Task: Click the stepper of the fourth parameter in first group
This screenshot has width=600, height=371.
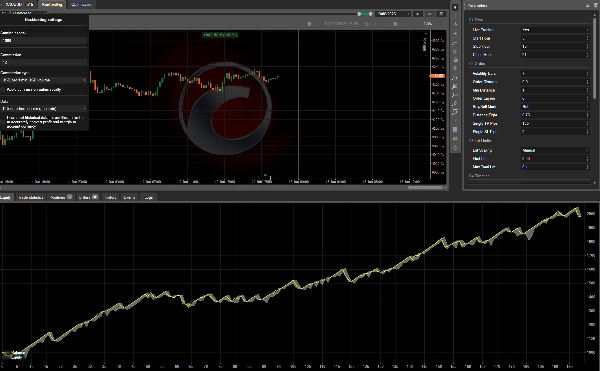Action: (x=587, y=55)
